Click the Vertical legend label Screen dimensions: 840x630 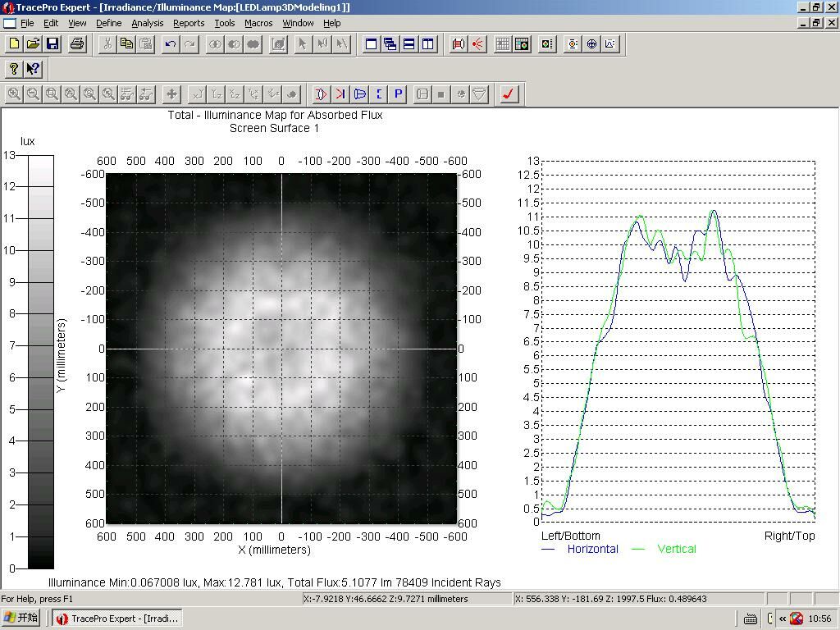click(677, 549)
